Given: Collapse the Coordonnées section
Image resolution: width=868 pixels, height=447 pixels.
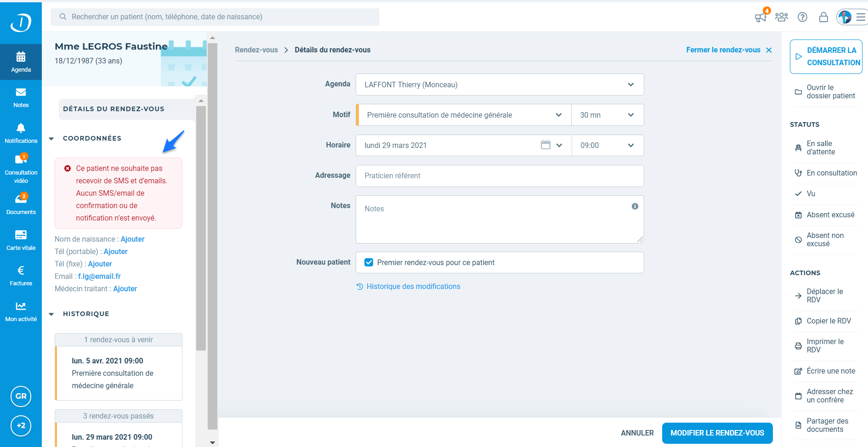Looking at the screenshot, I should pos(51,138).
